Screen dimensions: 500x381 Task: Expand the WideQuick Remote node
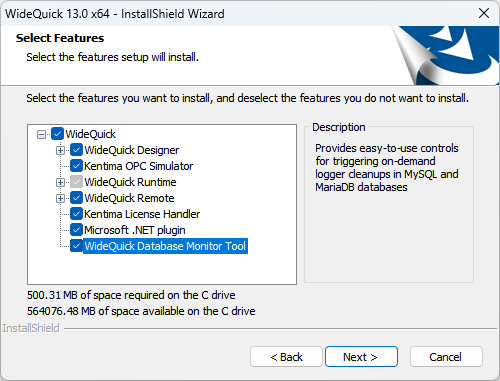click(x=60, y=198)
